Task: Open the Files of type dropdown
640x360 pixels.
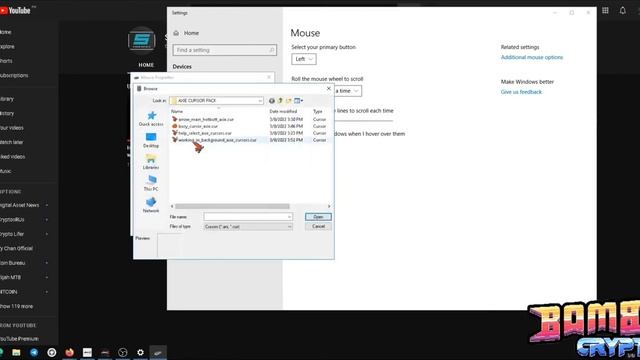Action: coord(248,227)
